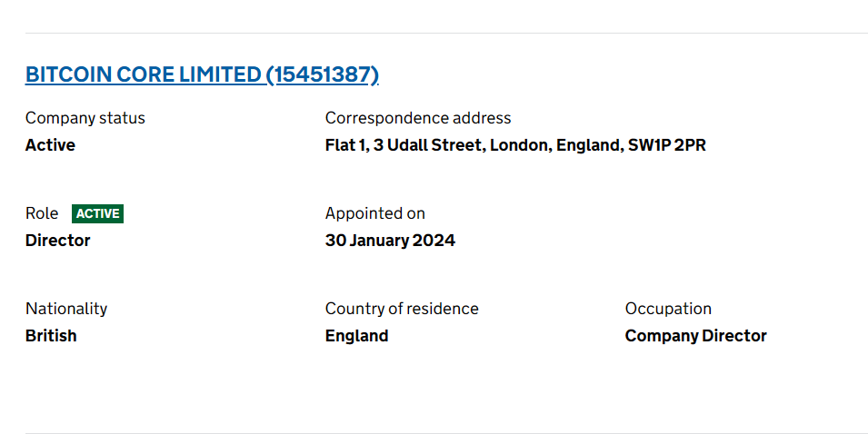Viewport: 868px width, 434px height.
Task: Click the 'Occupation' label
Action: (x=667, y=309)
